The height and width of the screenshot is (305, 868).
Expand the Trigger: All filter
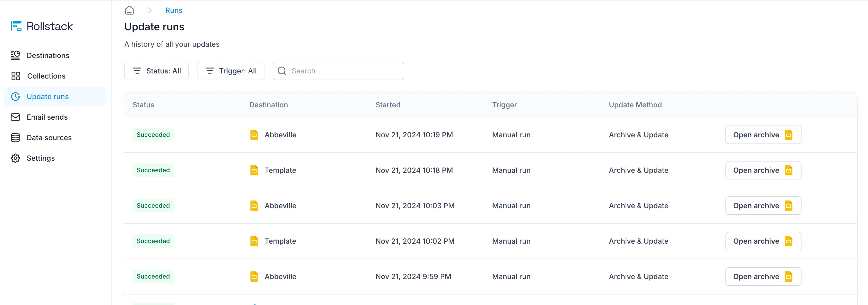pos(230,71)
